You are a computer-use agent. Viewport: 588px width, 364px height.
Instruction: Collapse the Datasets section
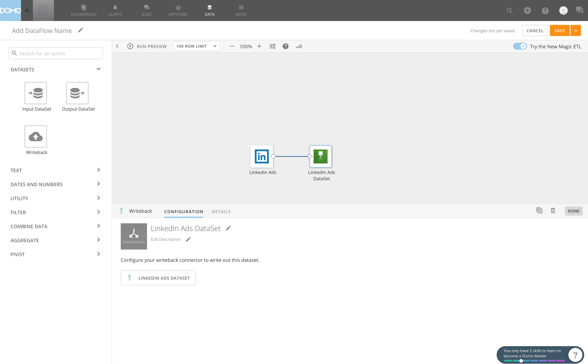click(99, 69)
